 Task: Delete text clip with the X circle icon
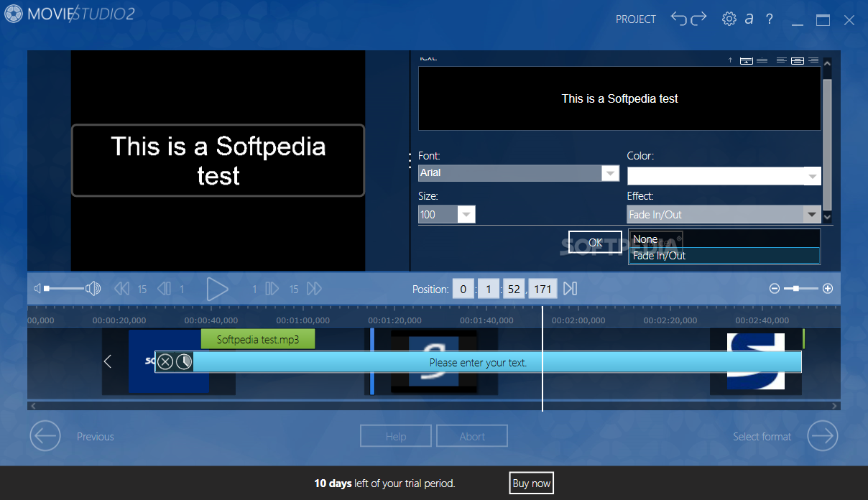pos(165,362)
